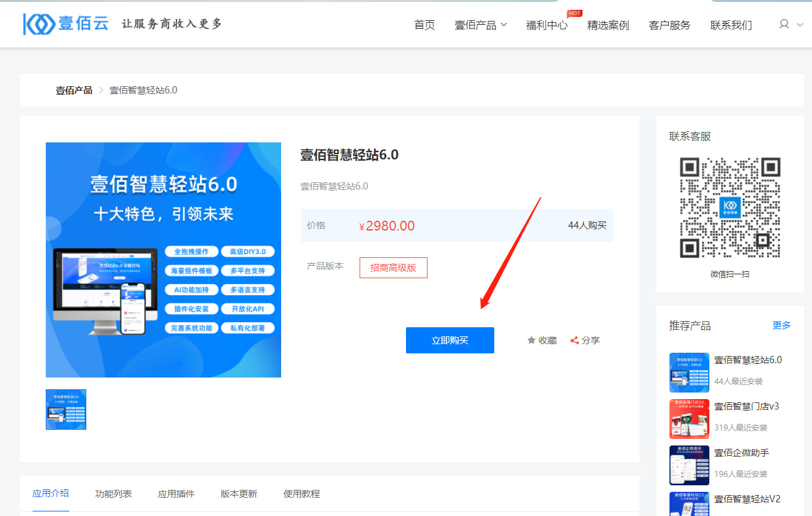Click the 壹佰智慧轻站6.0 breadcrumb text
The width and height of the screenshot is (812, 516).
(143, 90)
